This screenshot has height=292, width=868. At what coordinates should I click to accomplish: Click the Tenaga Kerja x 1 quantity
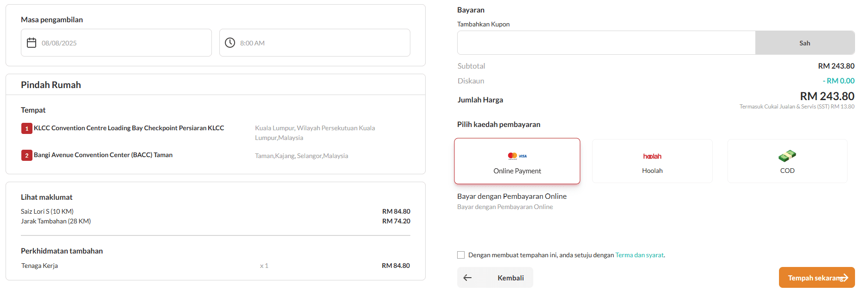(x=264, y=266)
